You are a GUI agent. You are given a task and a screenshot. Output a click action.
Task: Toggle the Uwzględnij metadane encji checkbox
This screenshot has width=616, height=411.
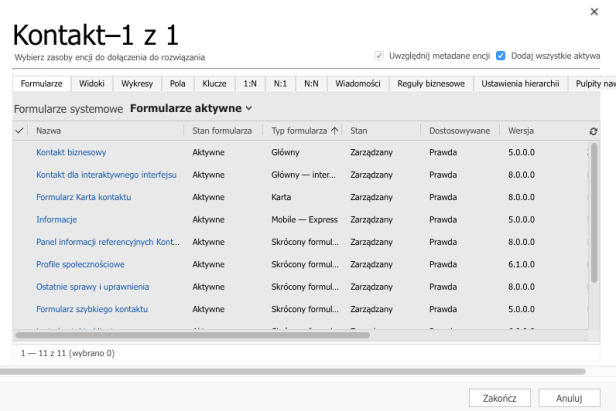379,56
